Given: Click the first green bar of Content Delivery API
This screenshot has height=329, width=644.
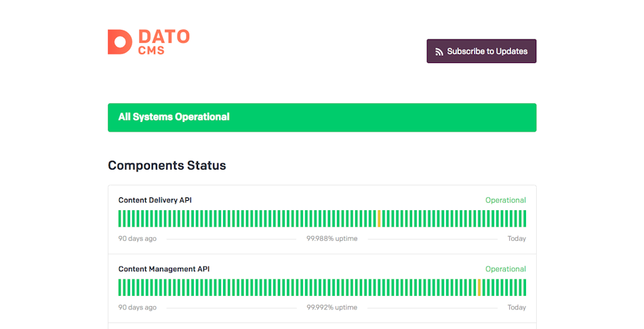Looking at the screenshot, I should tap(119, 218).
